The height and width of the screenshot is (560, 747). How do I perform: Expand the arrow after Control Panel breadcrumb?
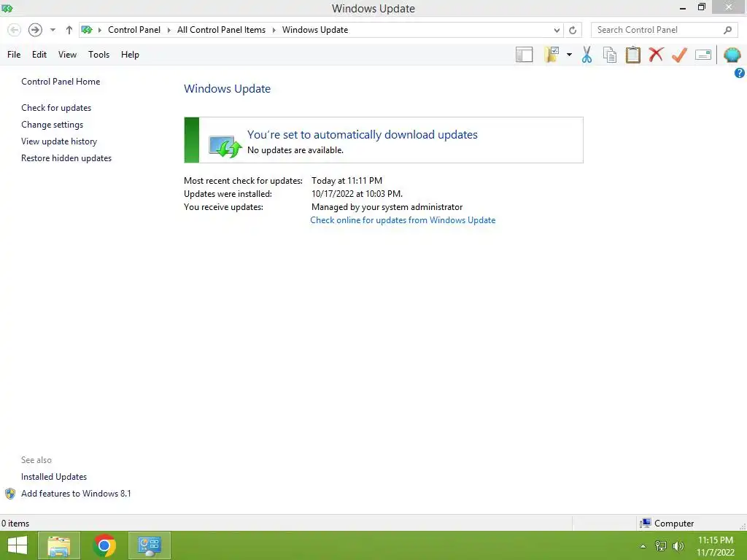pyautogui.click(x=169, y=30)
